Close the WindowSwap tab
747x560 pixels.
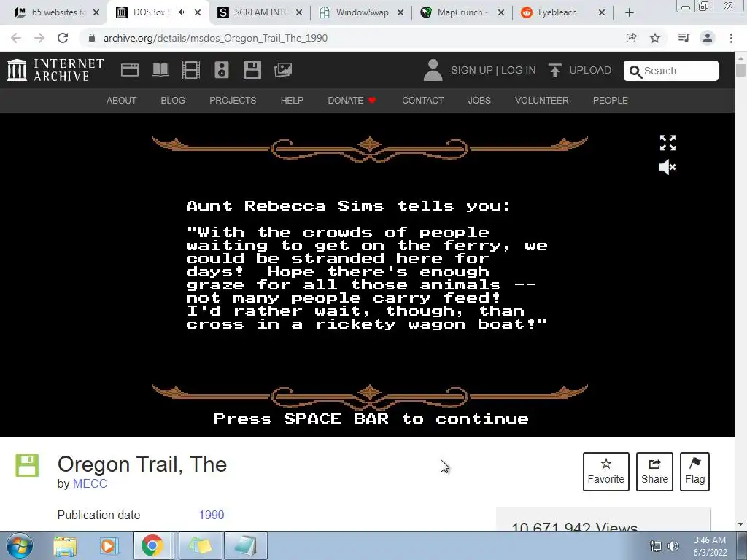click(x=400, y=12)
